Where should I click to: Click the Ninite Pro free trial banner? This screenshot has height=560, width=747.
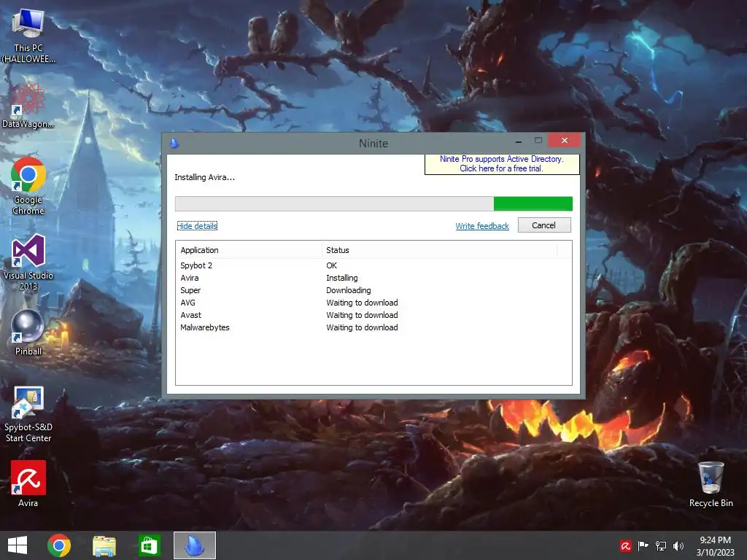click(x=502, y=164)
